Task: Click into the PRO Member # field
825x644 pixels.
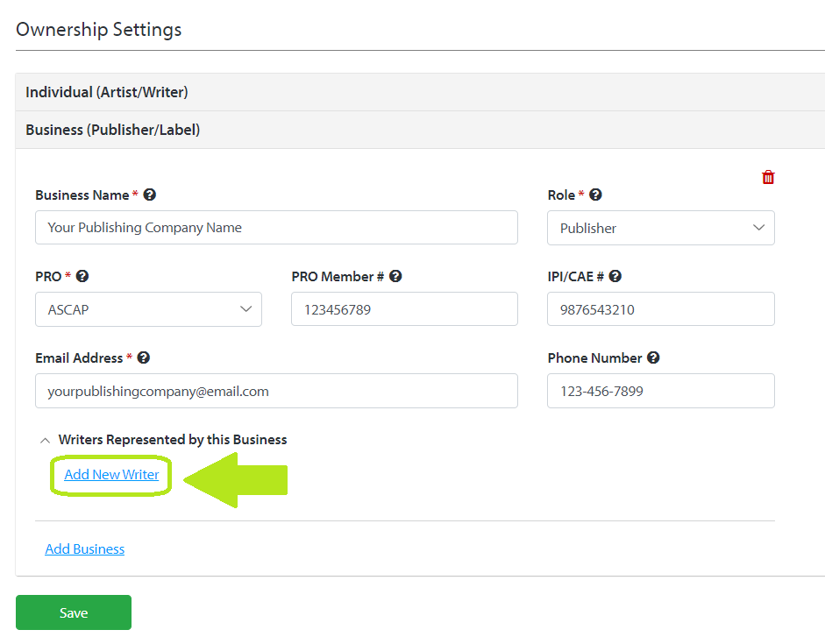Action: pyautogui.click(x=404, y=309)
